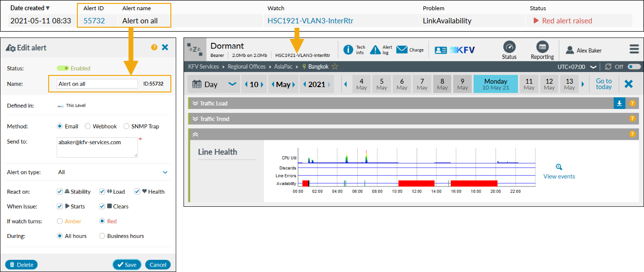
Task: Uncheck the Stability react-on checkbox
Action: 59,192
